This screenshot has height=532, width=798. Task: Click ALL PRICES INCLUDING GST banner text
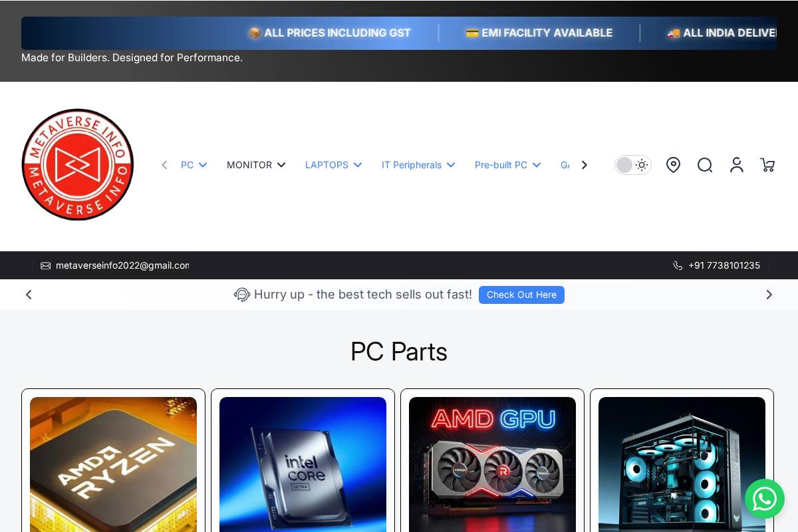(337, 33)
